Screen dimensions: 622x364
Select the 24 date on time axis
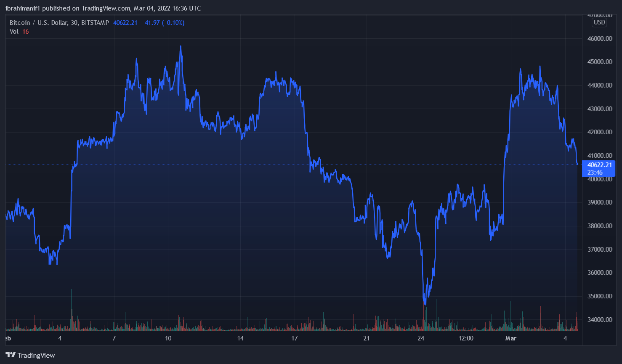tap(421, 338)
